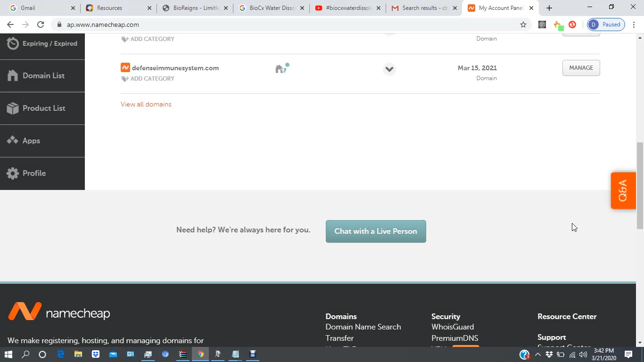Open Wi-Fi network settings in tray
The image size is (644, 362).
572,354
